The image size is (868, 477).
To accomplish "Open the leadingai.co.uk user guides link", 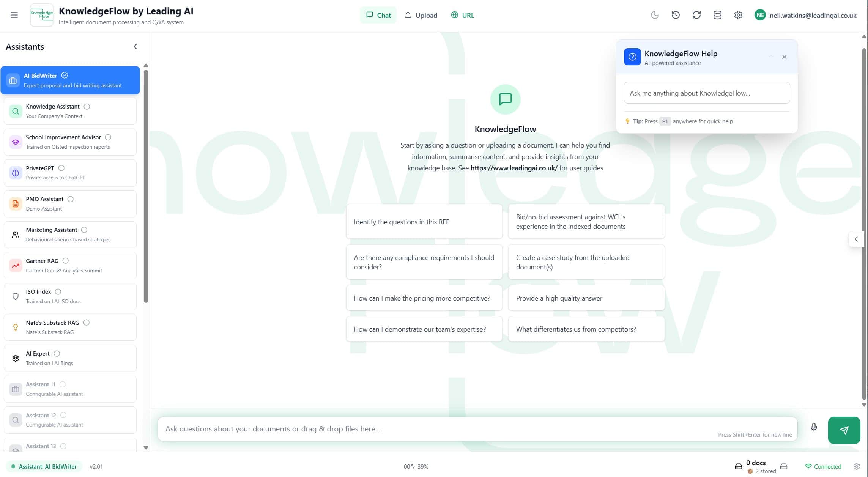I will point(514,168).
